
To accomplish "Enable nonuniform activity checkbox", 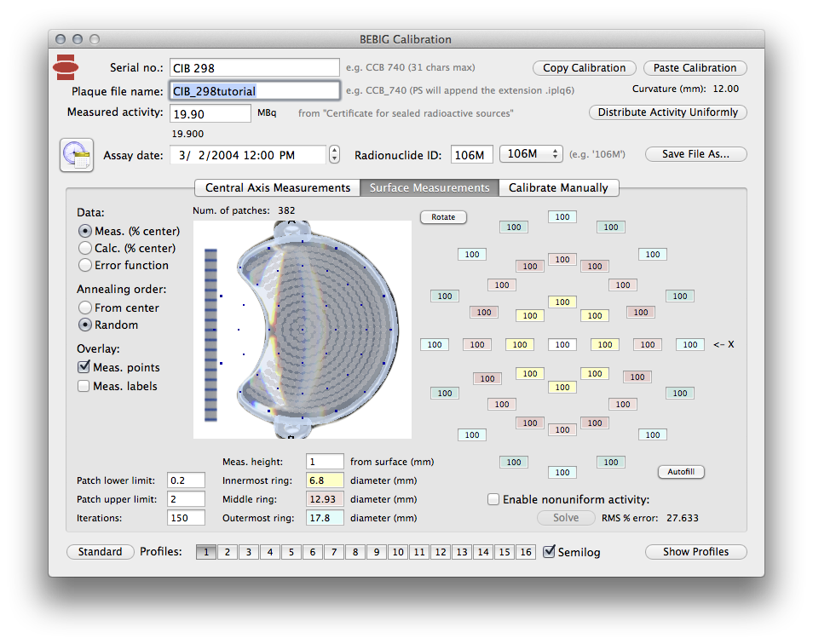I will click(493, 500).
